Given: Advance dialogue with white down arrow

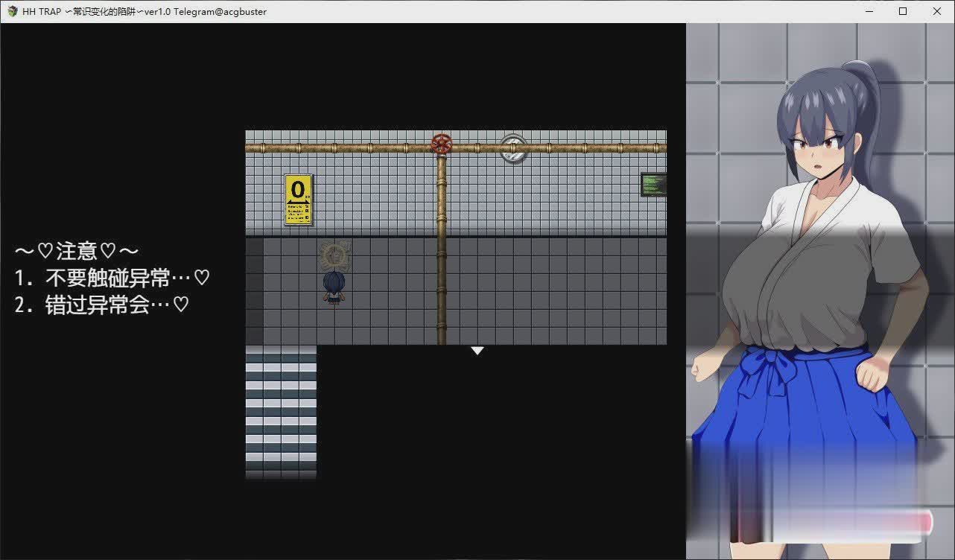Looking at the screenshot, I should click(477, 351).
